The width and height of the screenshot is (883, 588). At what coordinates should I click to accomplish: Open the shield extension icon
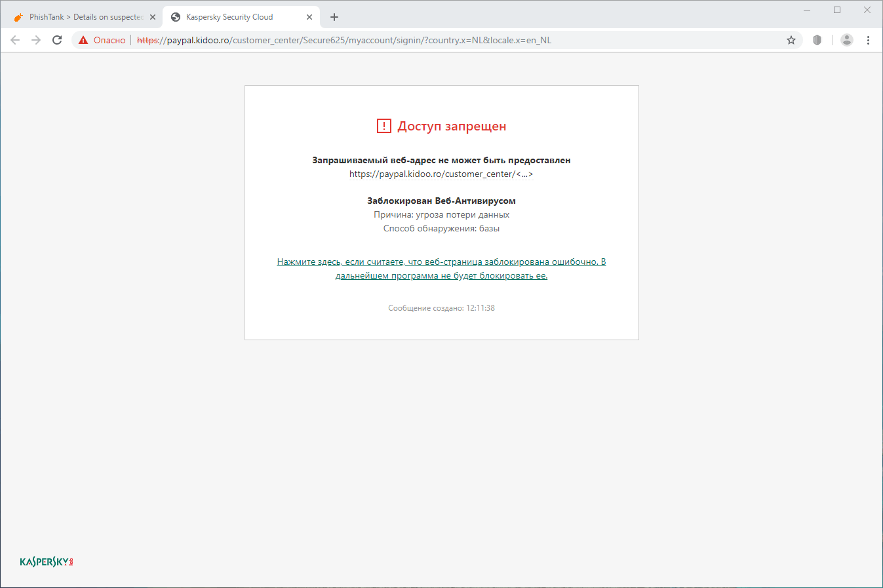(817, 40)
